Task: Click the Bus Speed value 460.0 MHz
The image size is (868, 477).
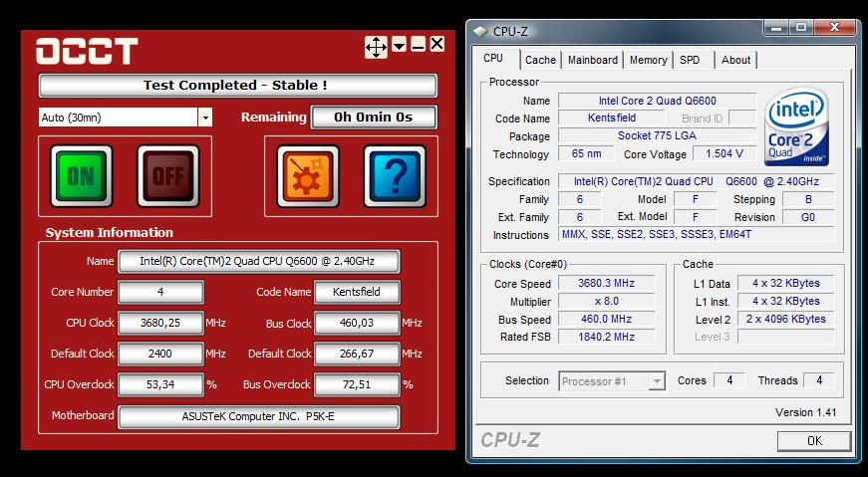Action: [606, 320]
